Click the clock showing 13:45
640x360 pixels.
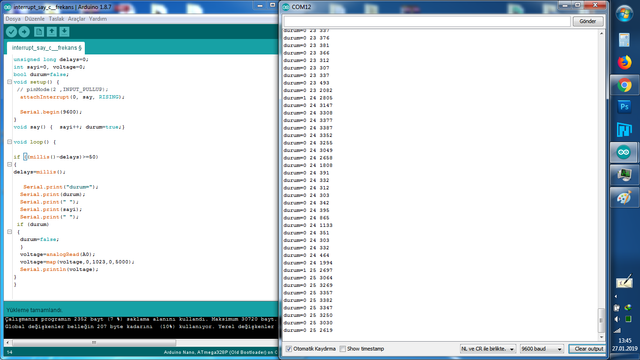[x=624, y=340]
